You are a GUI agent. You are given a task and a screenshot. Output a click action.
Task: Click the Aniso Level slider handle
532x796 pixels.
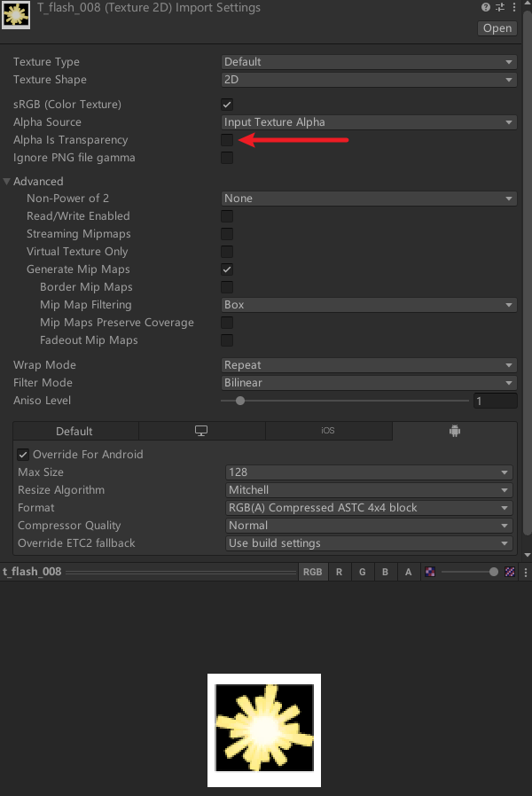coord(240,401)
